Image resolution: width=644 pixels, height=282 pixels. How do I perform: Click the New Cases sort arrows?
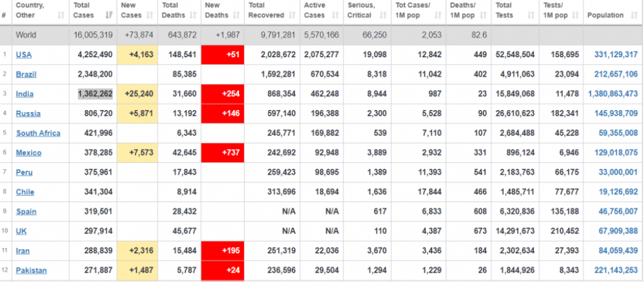click(148, 15)
